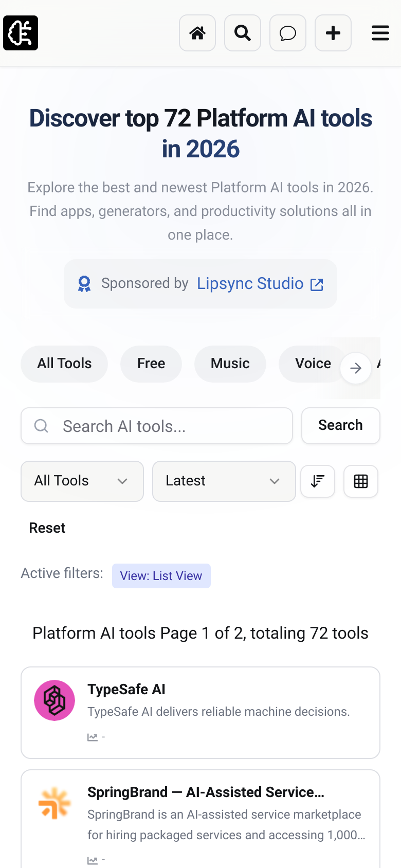
Task: Select the All Tools category pill
Action: [64, 364]
